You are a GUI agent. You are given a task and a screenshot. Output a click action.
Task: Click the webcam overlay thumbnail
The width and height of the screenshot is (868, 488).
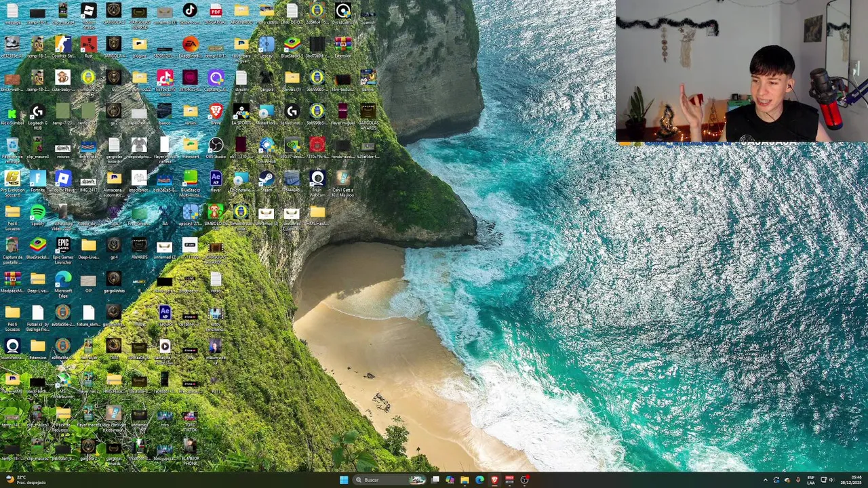pos(742,71)
